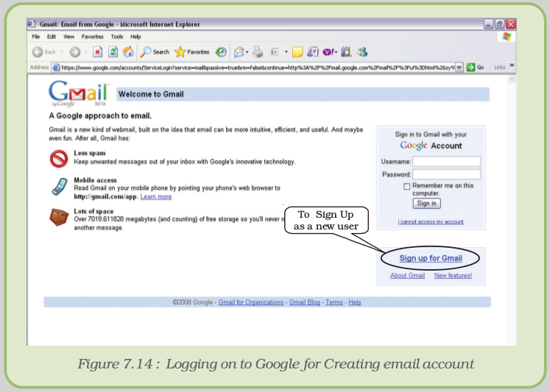Image resolution: width=550 pixels, height=392 pixels.
Task: Open the Learn more link
Action: (x=156, y=196)
